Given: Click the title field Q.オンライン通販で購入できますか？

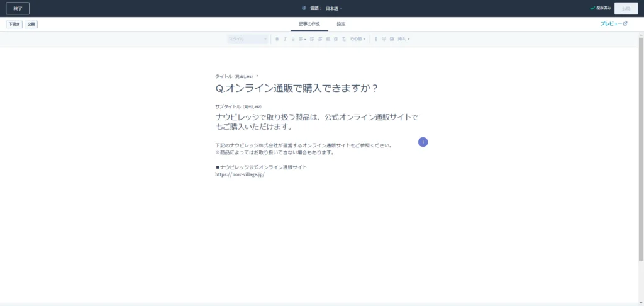Looking at the screenshot, I should coord(297,88).
